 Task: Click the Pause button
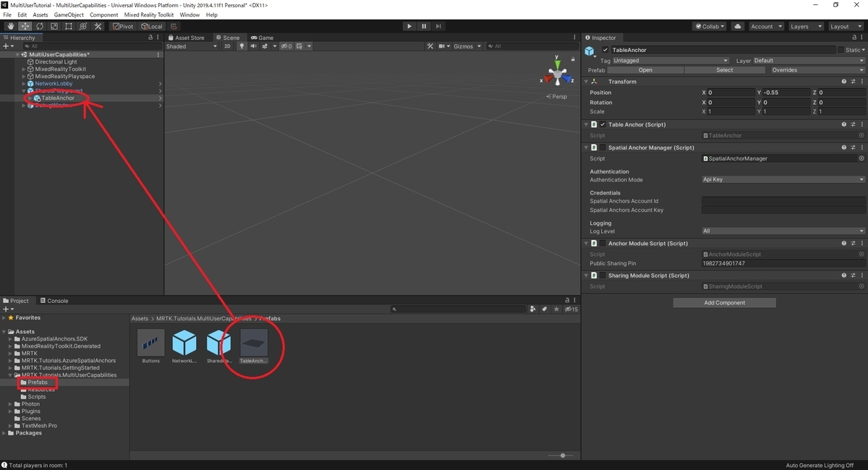pos(424,27)
